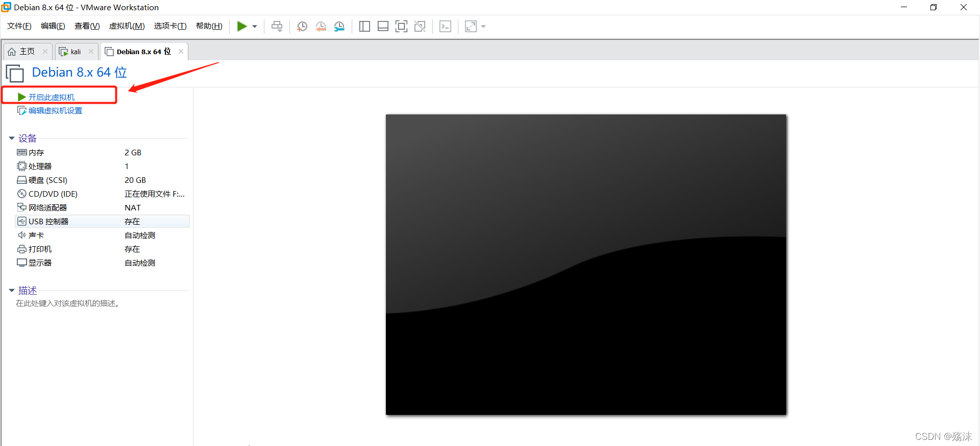
Task: Click 开启此虚拟机 to start the VM
Action: coord(51,97)
